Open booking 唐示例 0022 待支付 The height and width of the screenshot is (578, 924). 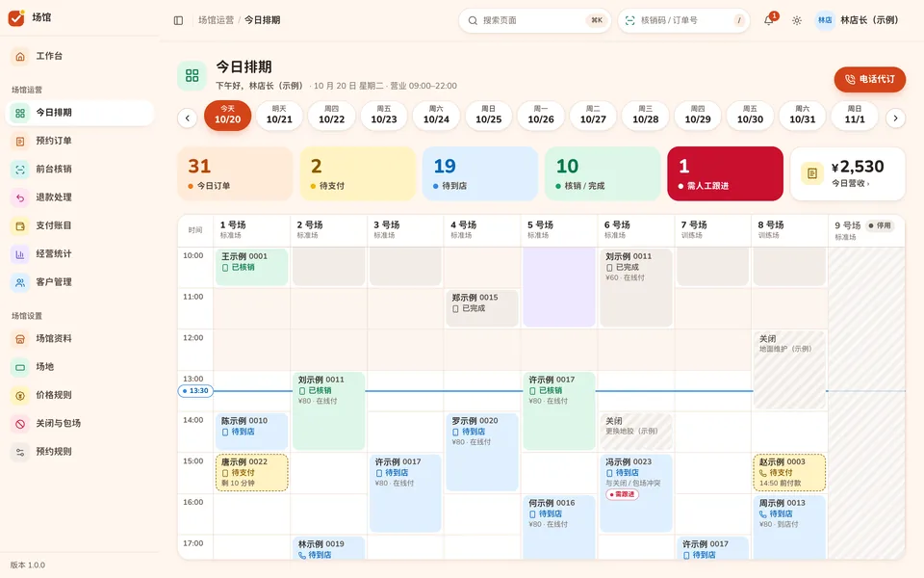point(251,472)
